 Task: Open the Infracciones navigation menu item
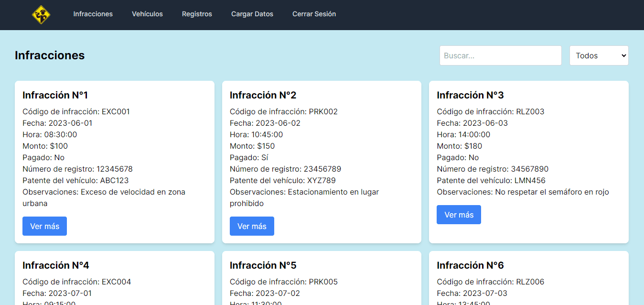(x=93, y=14)
